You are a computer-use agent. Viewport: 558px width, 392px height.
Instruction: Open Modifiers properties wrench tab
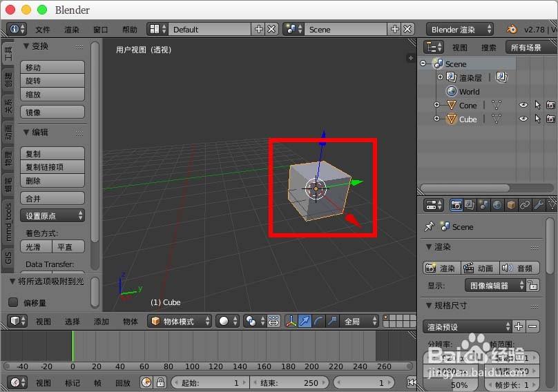pyautogui.click(x=539, y=205)
